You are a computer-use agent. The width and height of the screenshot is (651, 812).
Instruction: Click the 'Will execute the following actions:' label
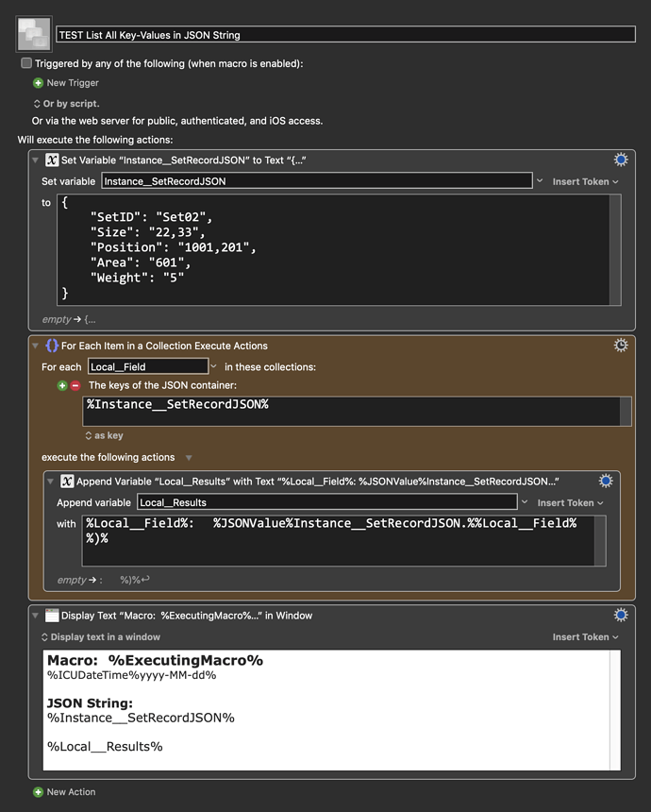click(95, 140)
